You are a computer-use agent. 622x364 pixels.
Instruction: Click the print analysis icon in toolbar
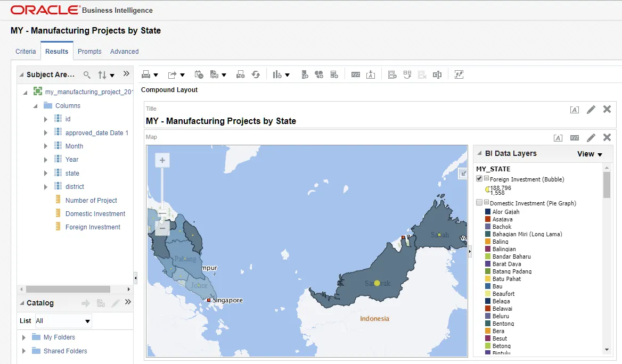tap(146, 75)
